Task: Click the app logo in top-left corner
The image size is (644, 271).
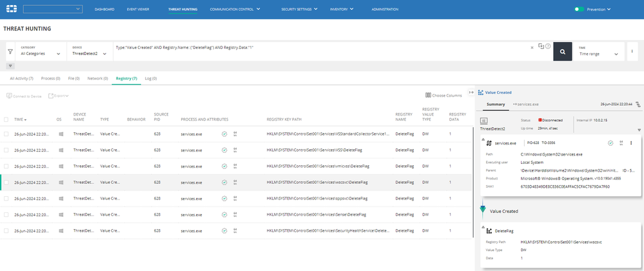Action: click(x=11, y=10)
